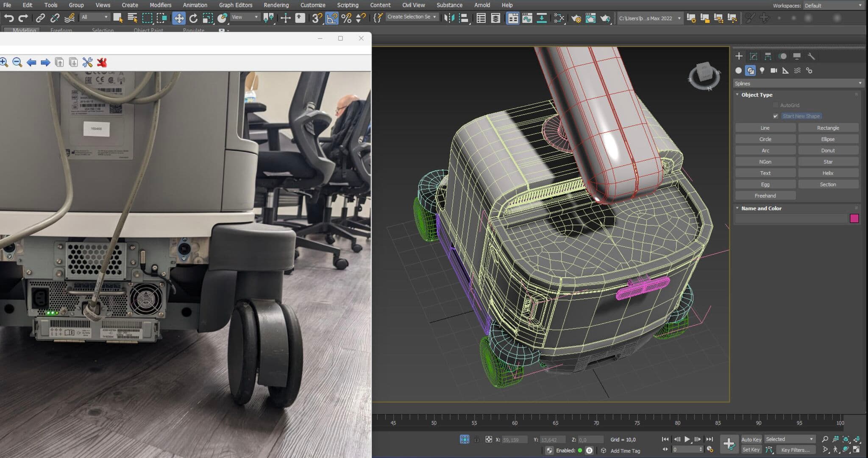
Task: Click the Helix shape button
Action: point(828,173)
